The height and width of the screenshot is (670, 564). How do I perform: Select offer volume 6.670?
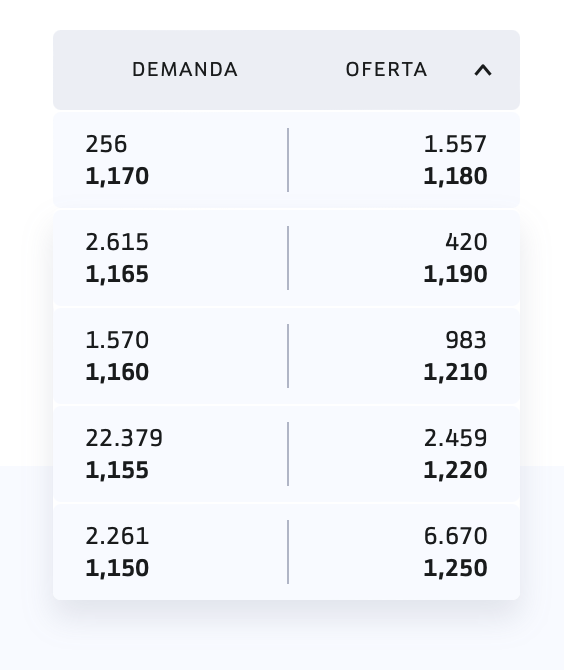pyautogui.click(x=455, y=536)
